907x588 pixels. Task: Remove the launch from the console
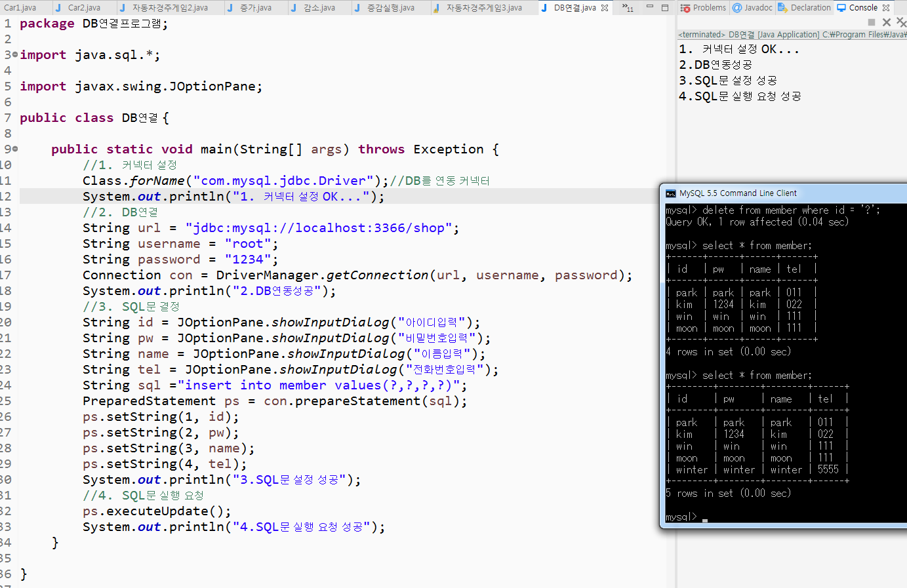(887, 22)
